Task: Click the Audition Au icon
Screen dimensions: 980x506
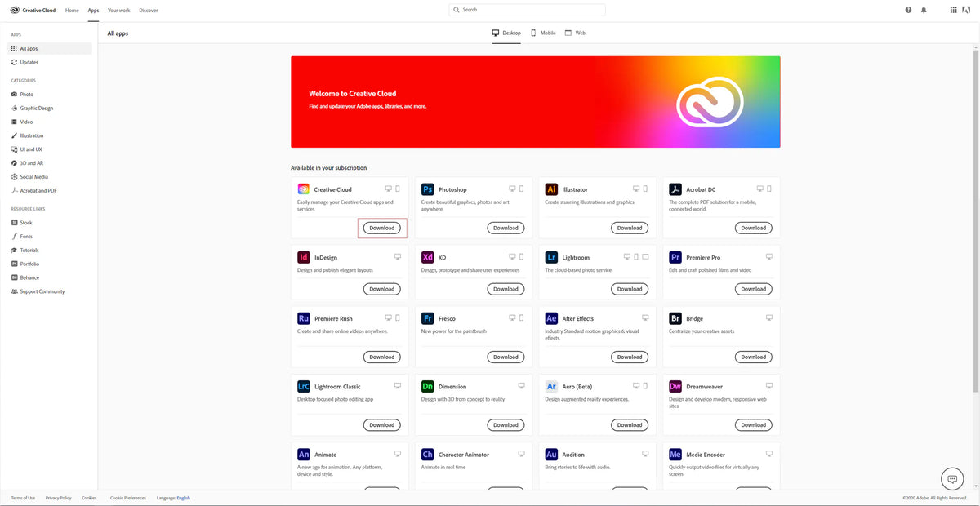Action: tap(551, 455)
